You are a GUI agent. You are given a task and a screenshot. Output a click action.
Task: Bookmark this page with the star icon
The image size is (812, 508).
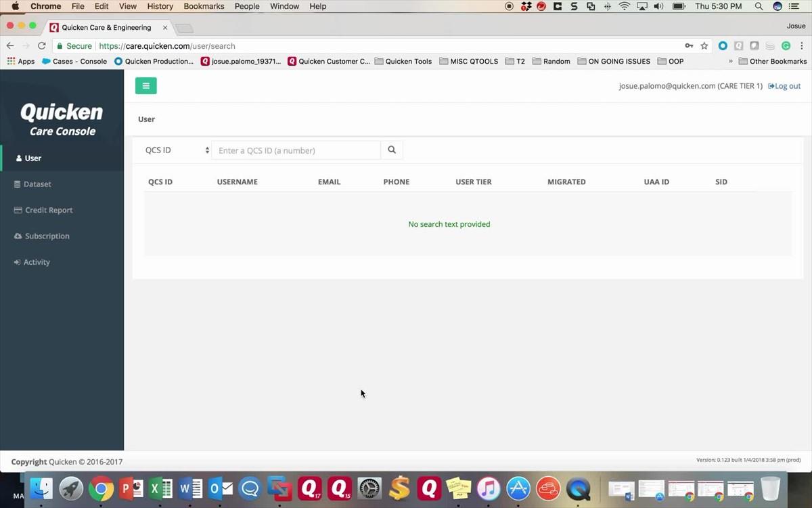(x=704, y=46)
